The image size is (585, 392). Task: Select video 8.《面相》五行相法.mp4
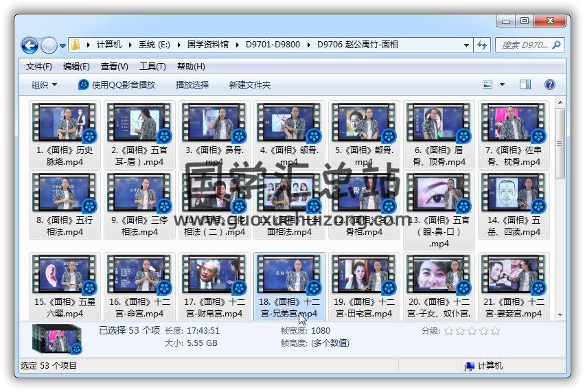(x=65, y=205)
